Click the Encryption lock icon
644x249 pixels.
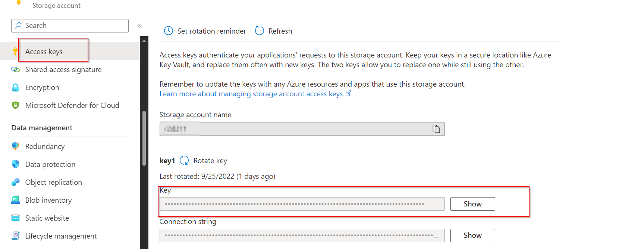(15, 87)
